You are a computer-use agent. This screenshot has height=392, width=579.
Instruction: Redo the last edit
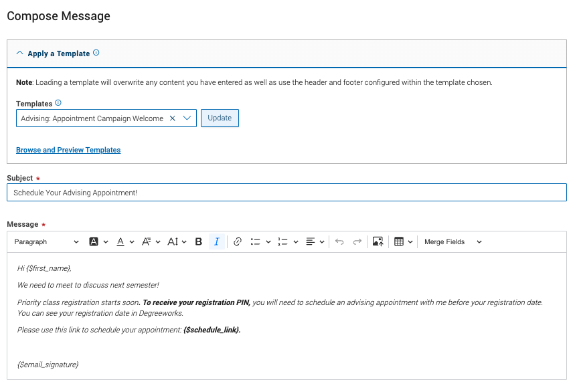(x=357, y=241)
